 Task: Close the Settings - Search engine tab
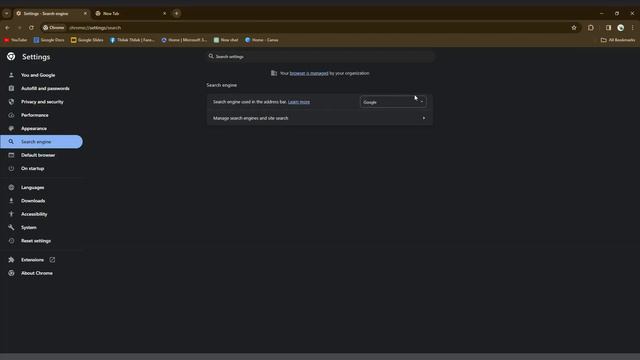[85, 13]
